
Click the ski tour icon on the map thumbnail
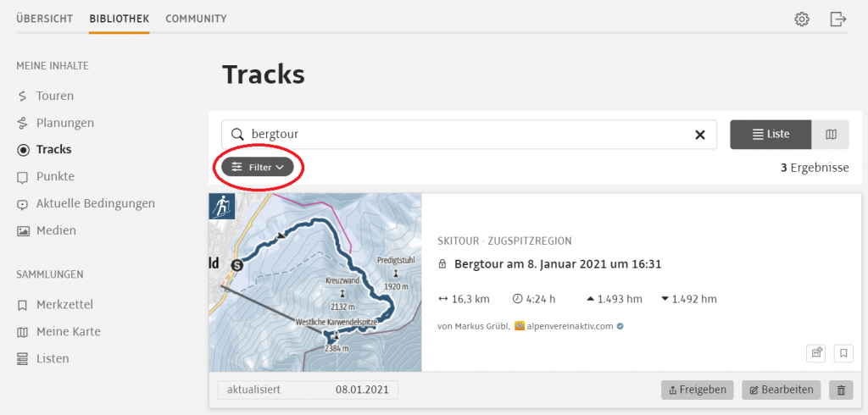tap(222, 207)
